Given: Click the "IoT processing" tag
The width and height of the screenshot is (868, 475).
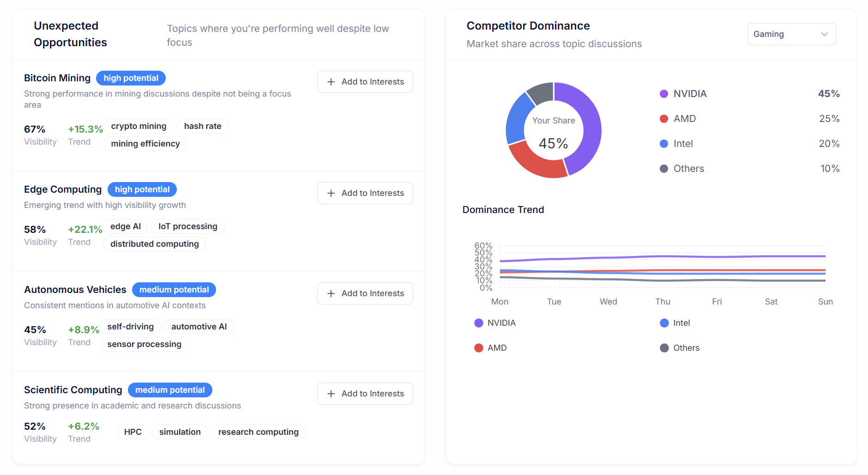Looking at the screenshot, I should [188, 226].
